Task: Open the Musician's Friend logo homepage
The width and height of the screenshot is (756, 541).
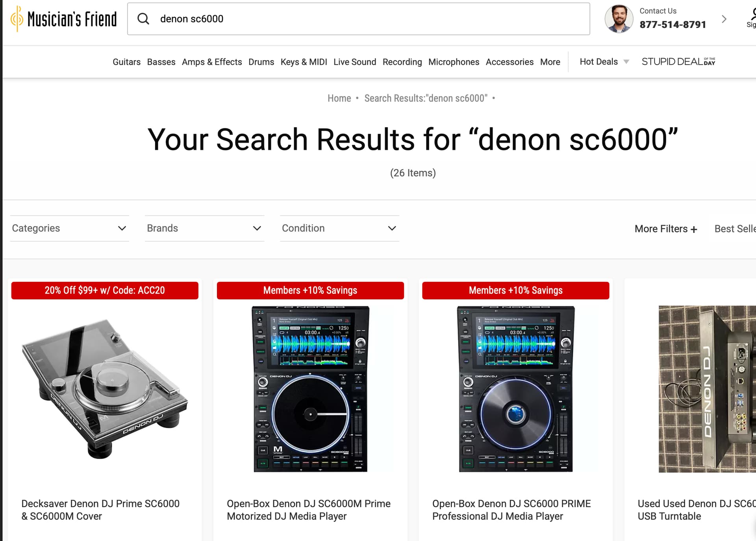Action: (x=64, y=19)
